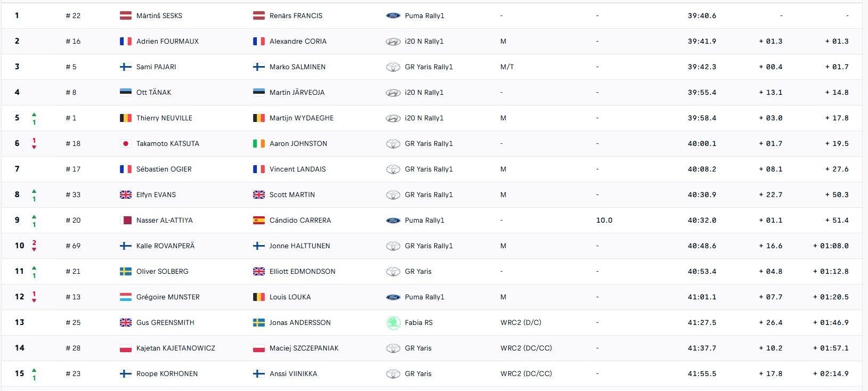
Task: Select Sébastien OGIER's time 40:08.2
Action: coord(702,169)
